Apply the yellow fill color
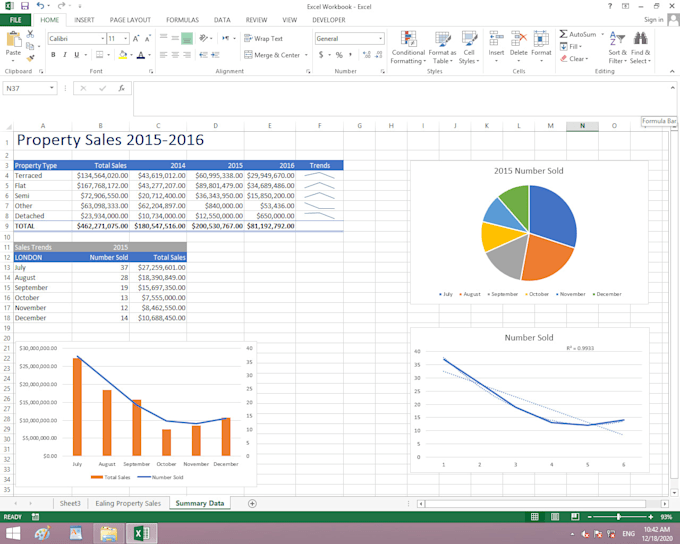 click(x=123, y=55)
